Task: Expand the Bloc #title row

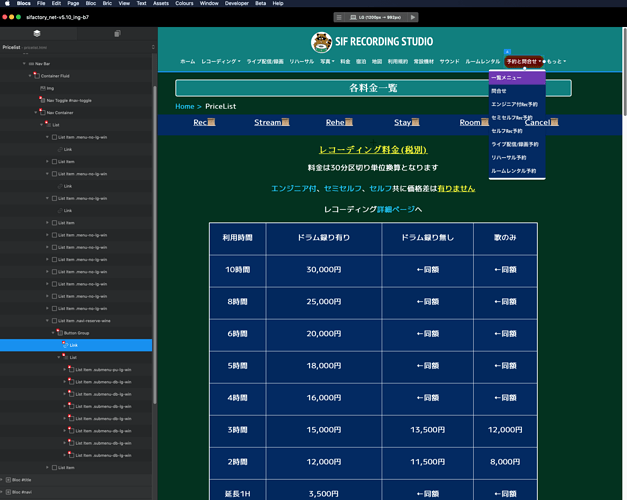Action: (x=3, y=480)
